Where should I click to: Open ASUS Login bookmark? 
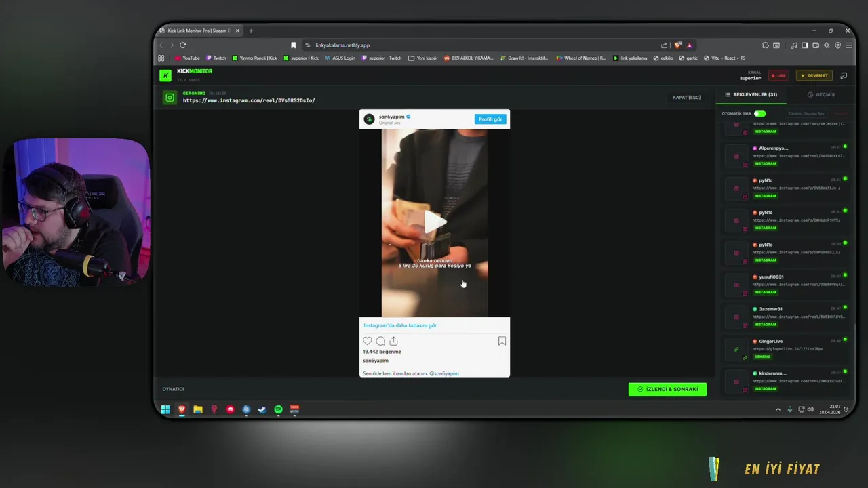340,58
